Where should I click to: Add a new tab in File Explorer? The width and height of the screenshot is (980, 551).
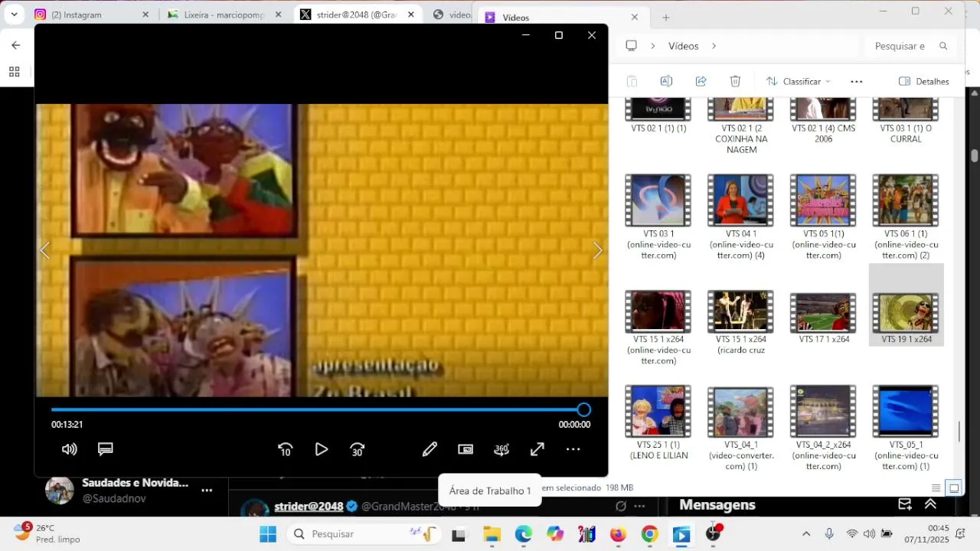[665, 17]
